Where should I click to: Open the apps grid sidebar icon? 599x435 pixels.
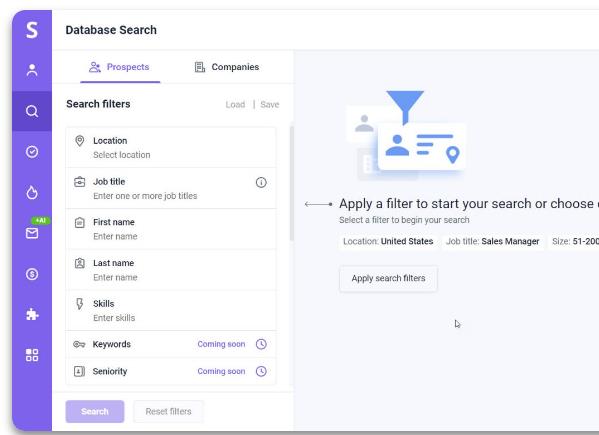32,355
